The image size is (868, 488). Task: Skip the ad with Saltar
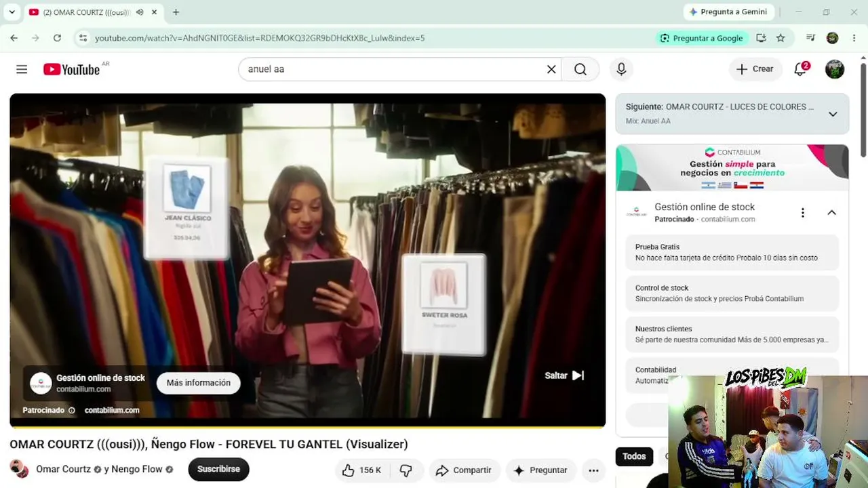click(564, 375)
